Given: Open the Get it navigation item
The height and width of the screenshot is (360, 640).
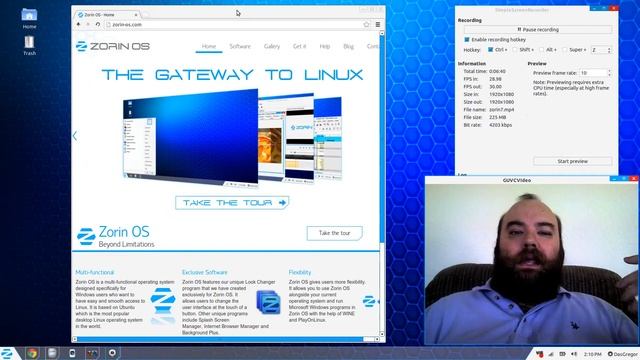Looking at the screenshot, I should pyautogui.click(x=299, y=46).
